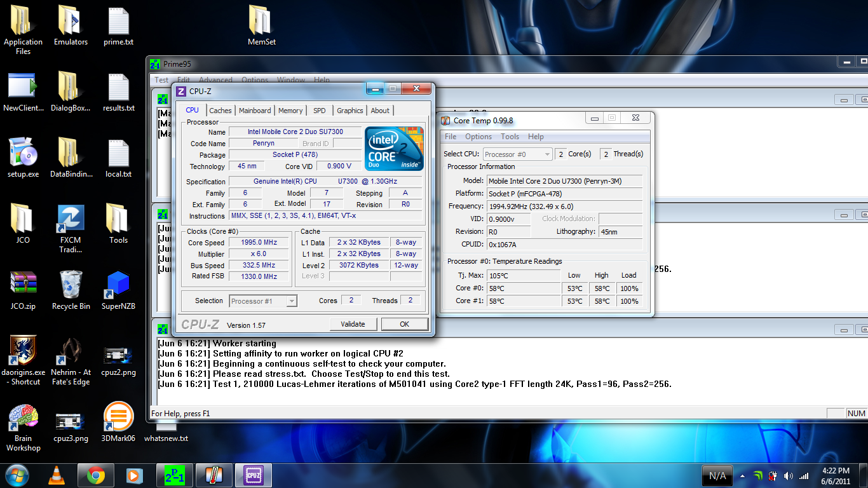Select the cpuz3.png image file
868x488 pixels.
71,427
